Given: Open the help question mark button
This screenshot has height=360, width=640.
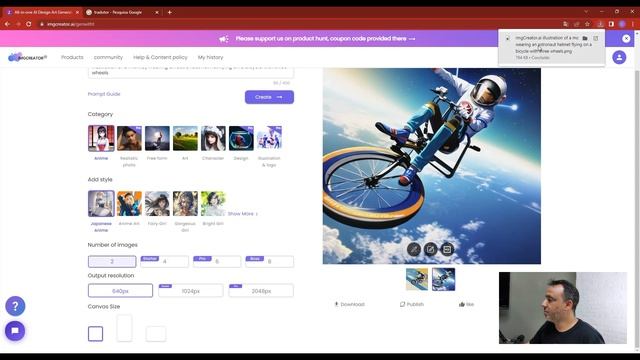Looking at the screenshot, I should point(15,306).
